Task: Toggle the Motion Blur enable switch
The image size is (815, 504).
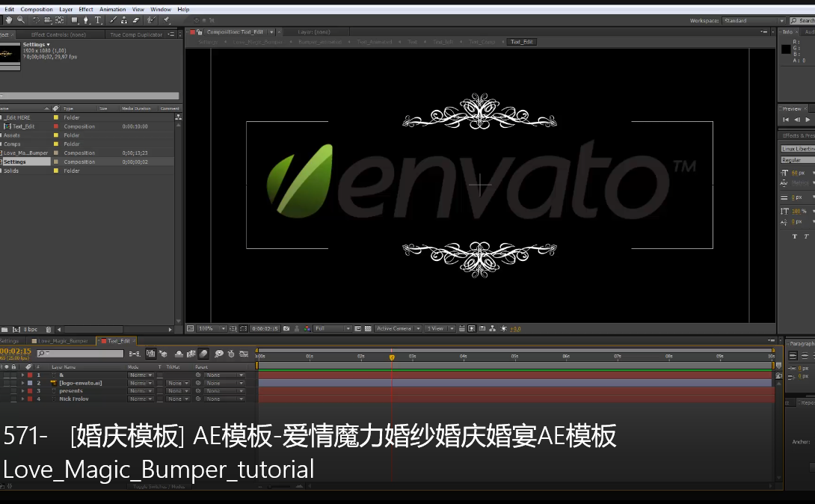Action: click(x=203, y=354)
